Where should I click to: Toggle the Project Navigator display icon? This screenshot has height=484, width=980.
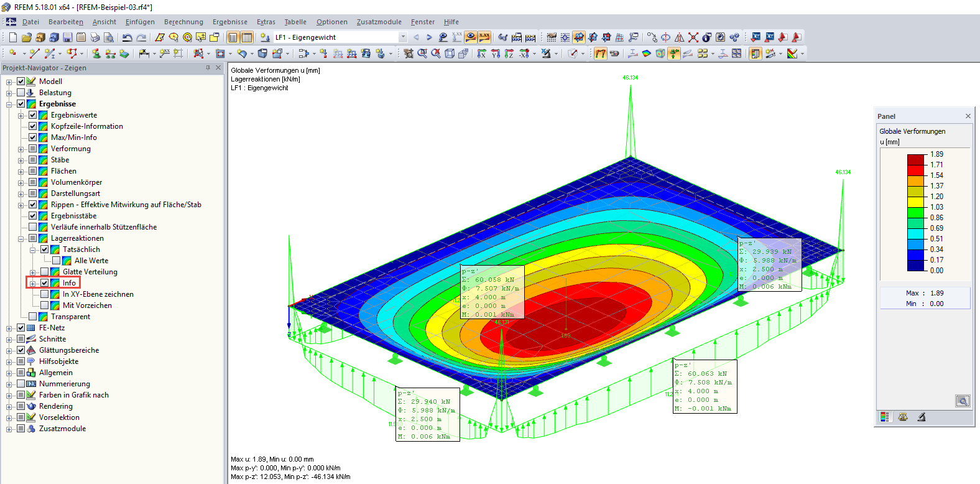coord(233,37)
